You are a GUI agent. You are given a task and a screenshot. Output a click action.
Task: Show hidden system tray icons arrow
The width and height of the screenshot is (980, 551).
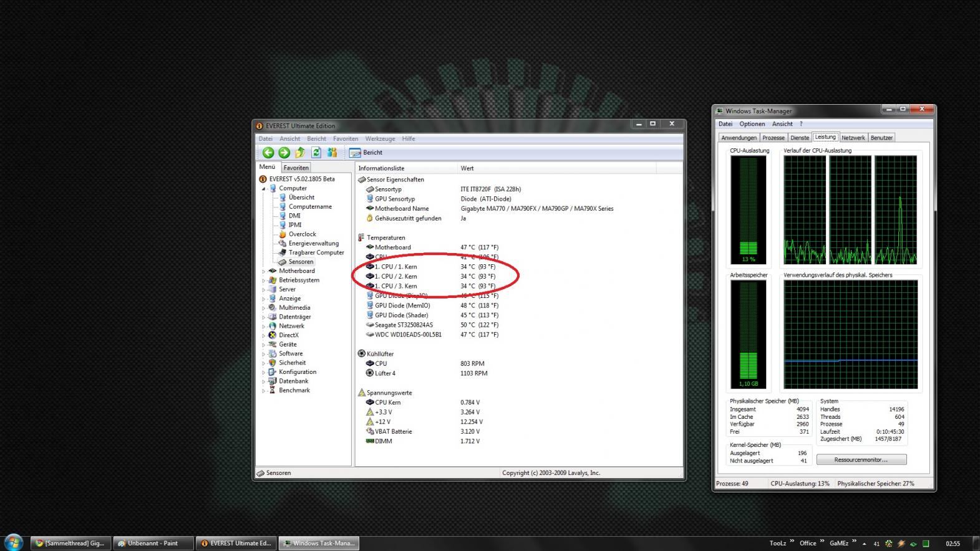point(865,544)
